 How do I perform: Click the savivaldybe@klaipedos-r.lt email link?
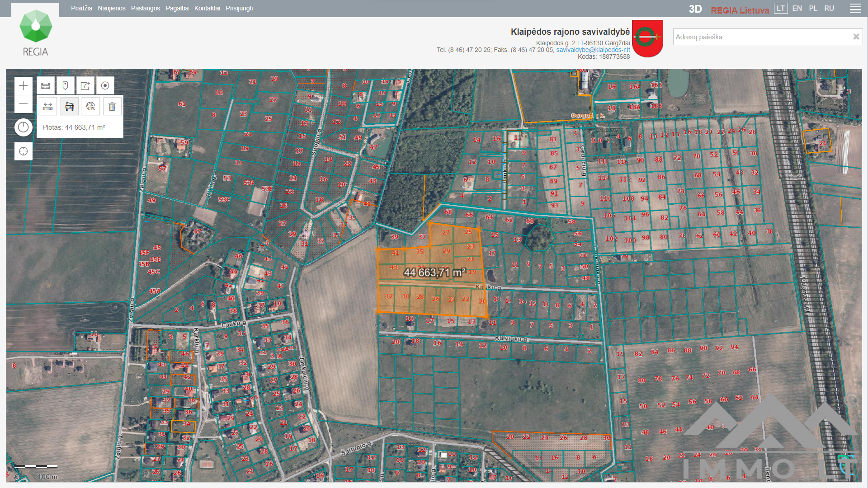(593, 50)
